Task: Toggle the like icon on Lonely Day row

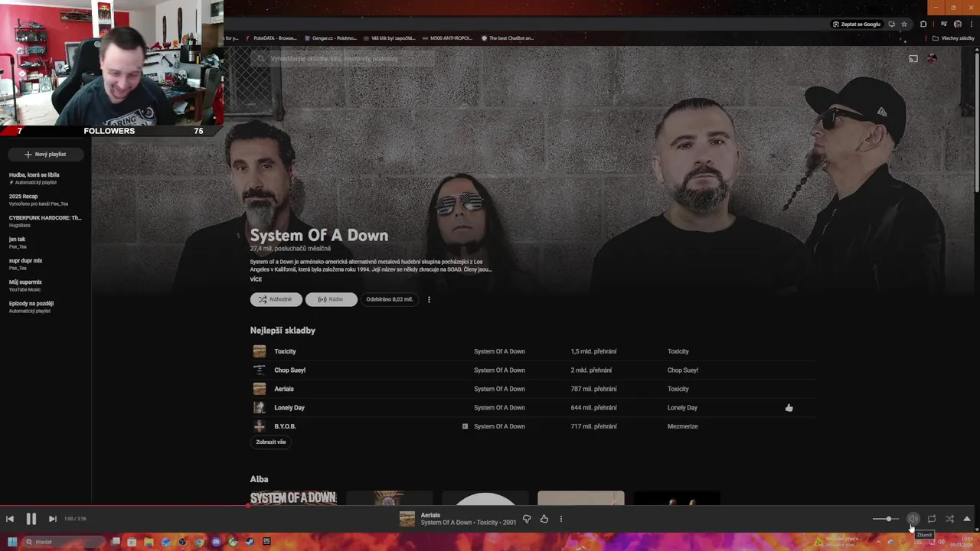Action: [x=789, y=408]
